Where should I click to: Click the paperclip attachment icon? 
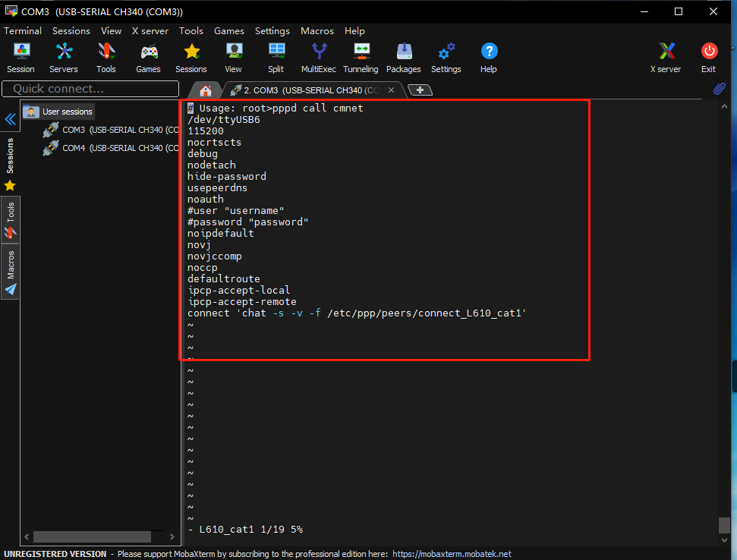coord(719,89)
